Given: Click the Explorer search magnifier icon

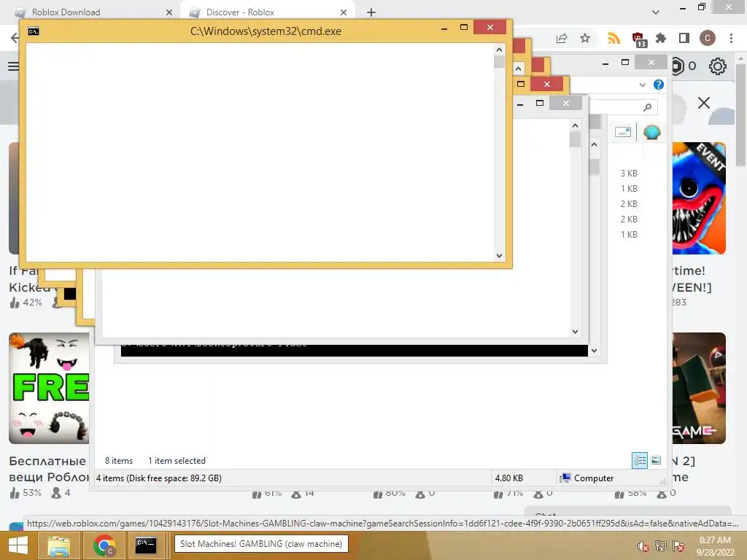Looking at the screenshot, I should click(647, 107).
